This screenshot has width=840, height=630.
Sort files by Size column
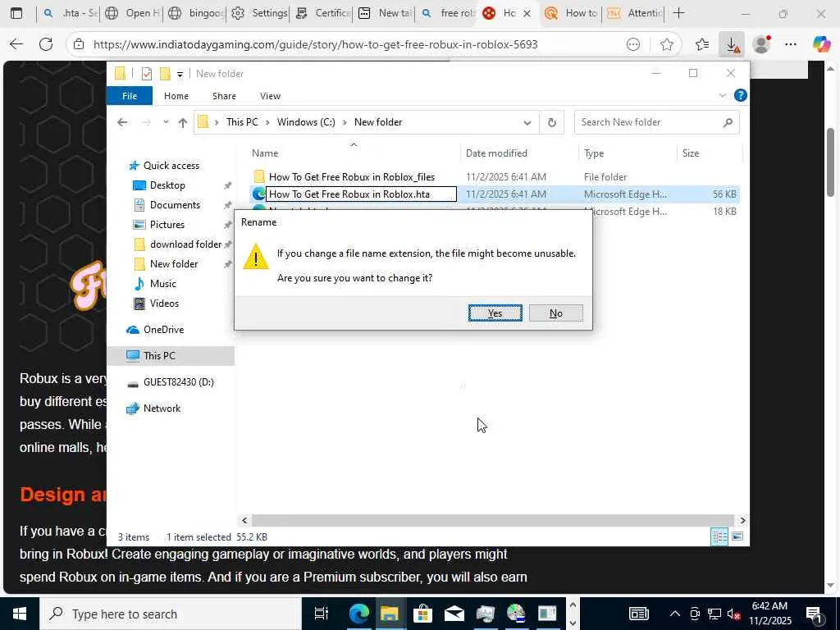(x=691, y=153)
